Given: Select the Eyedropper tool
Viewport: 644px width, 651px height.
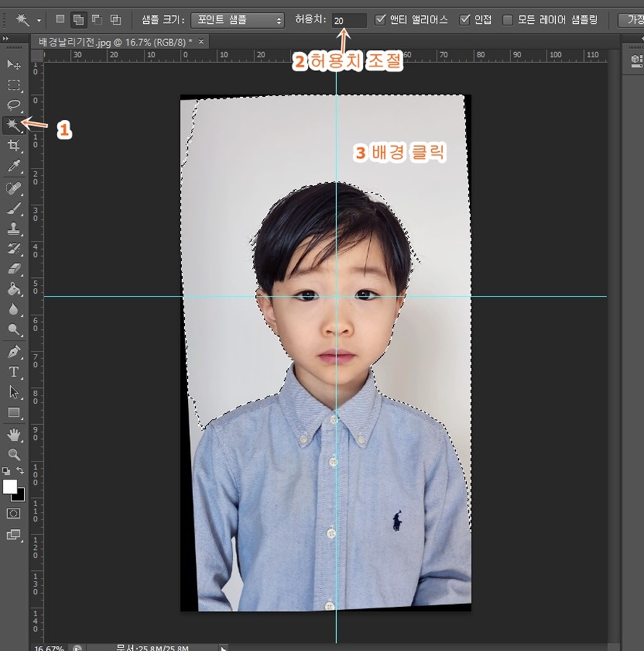Looking at the screenshot, I should [14, 165].
